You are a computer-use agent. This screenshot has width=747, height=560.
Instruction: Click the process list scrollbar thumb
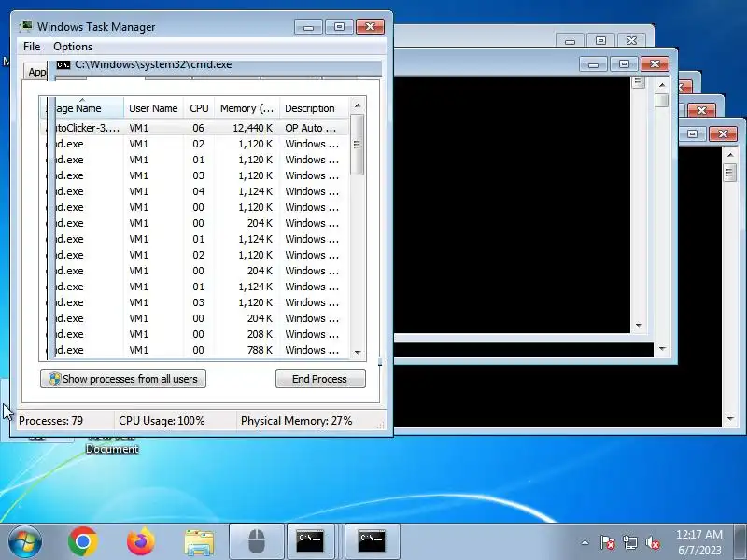(x=358, y=145)
